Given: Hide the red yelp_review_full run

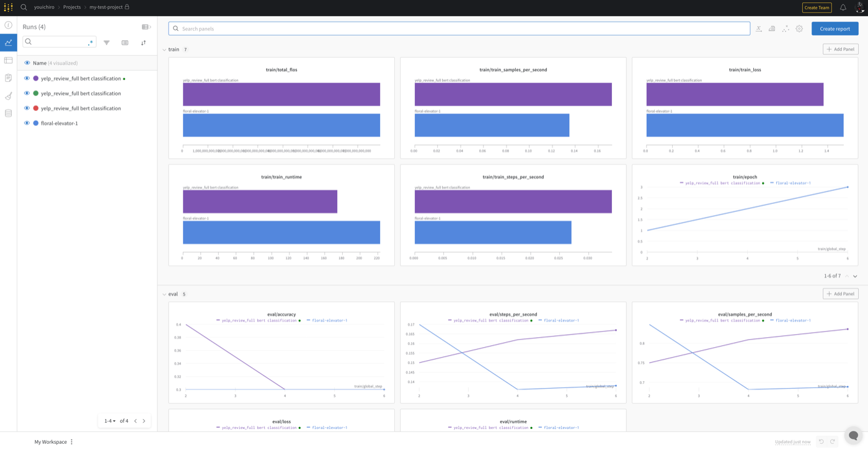Looking at the screenshot, I should [x=27, y=108].
